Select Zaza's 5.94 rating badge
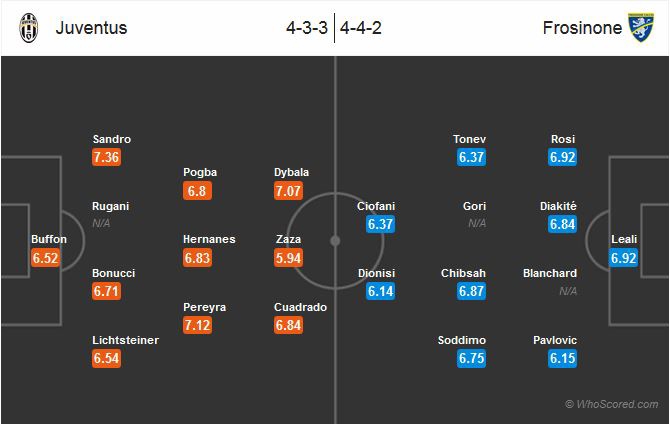The width and height of the screenshot is (670, 424). coord(291,257)
